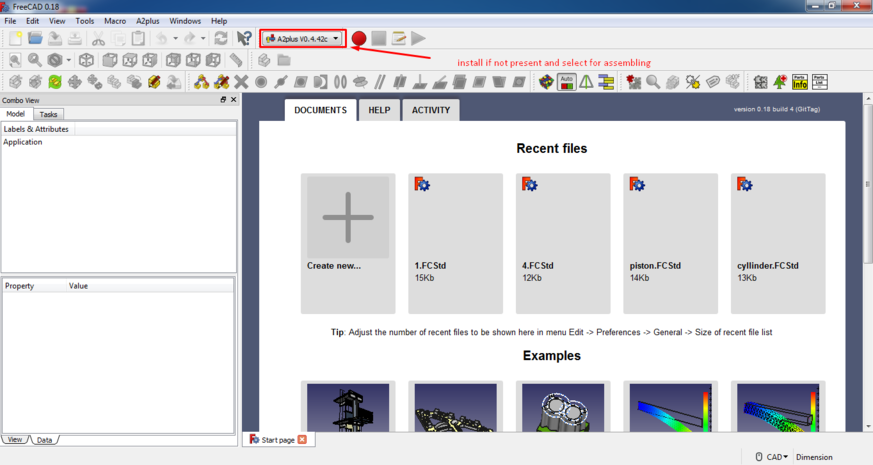Click the yellow Parts Info icon
This screenshot has width=873, height=465.
coord(800,82)
